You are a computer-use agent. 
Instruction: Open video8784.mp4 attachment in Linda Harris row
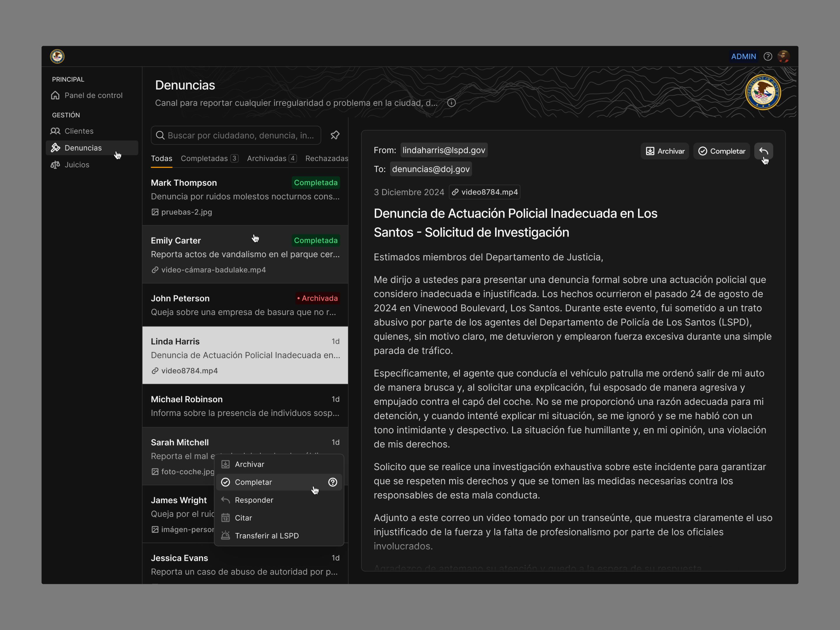[185, 371]
